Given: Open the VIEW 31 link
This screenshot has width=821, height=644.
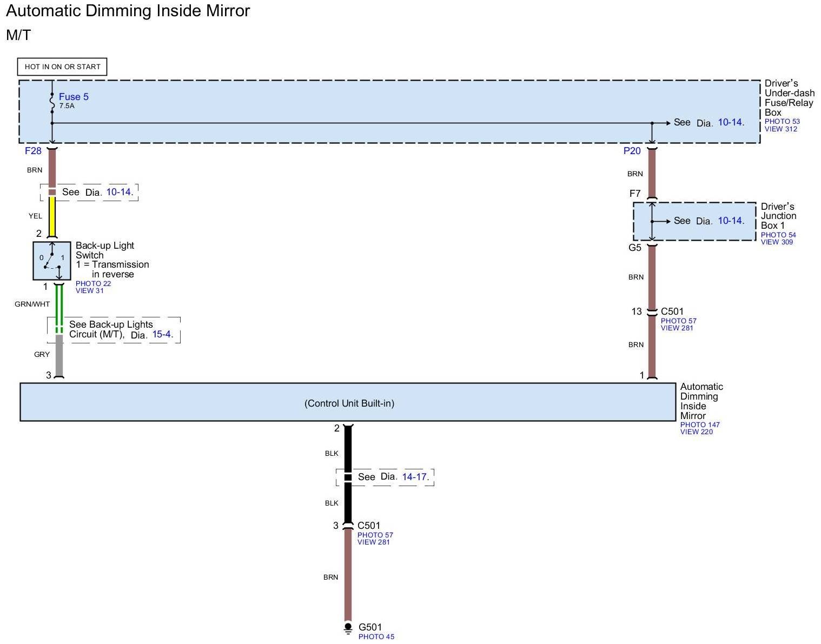Looking at the screenshot, I should (89, 290).
